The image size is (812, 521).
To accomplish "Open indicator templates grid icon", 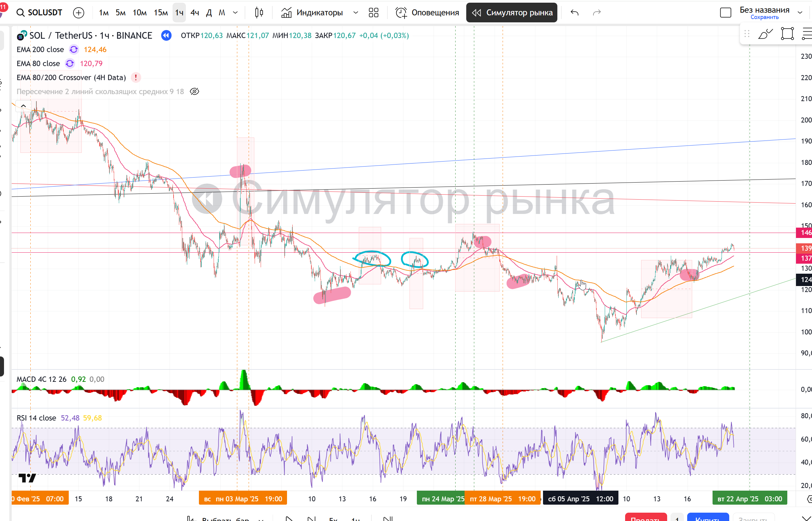I will point(373,13).
